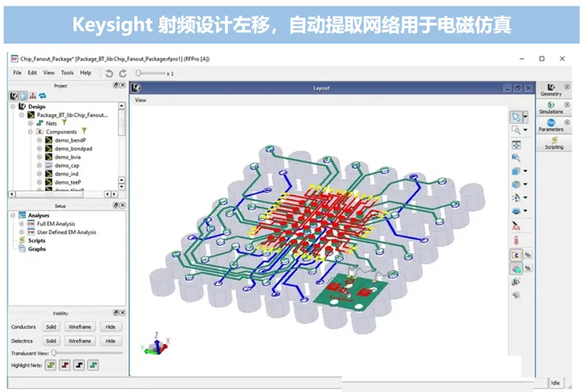Select demo_bondpad in the component tree
Viewport: 582px width, 392px height.
[74, 149]
